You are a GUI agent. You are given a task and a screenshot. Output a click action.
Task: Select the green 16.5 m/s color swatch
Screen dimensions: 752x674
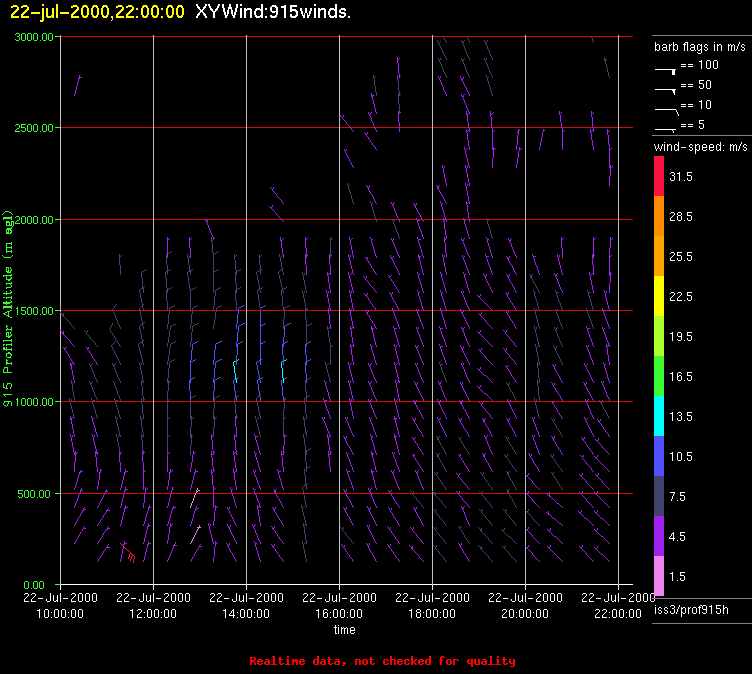click(x=659, y=376)
